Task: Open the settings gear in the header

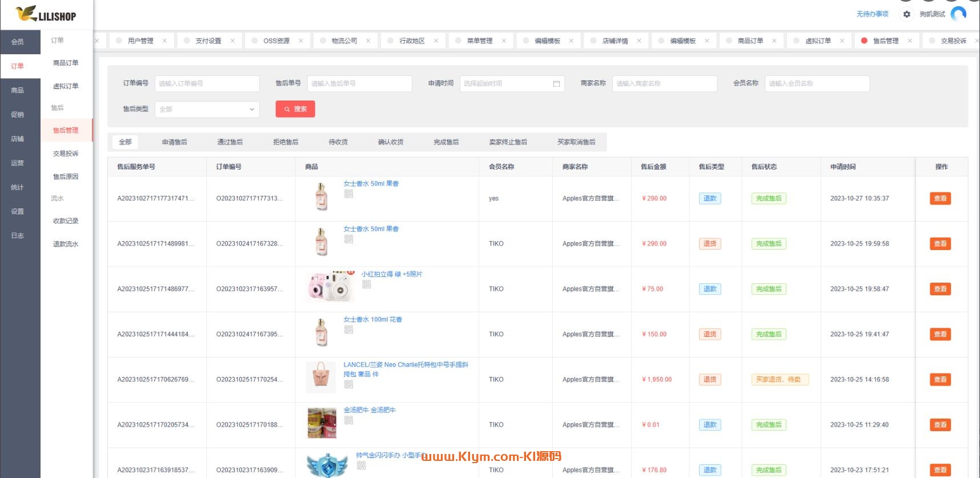Action: click(x=906, y=14)
